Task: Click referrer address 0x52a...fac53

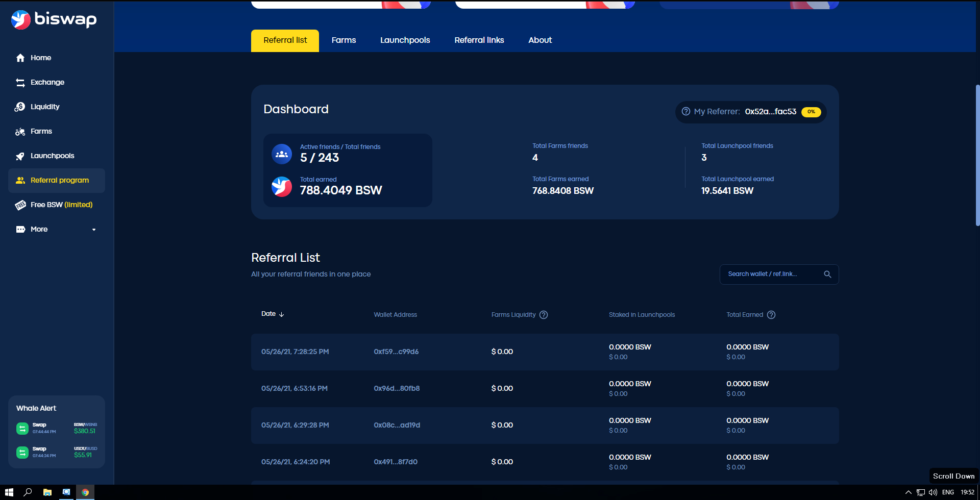Action: point(770,112)
